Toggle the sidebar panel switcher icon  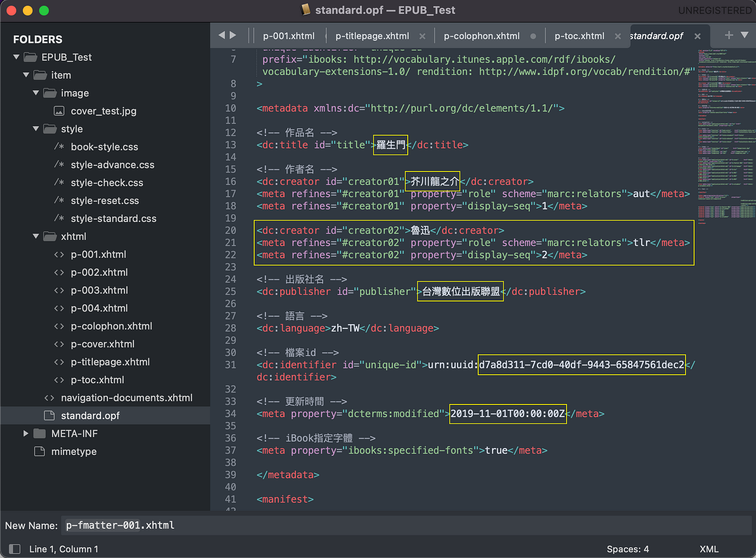[15, 549]
